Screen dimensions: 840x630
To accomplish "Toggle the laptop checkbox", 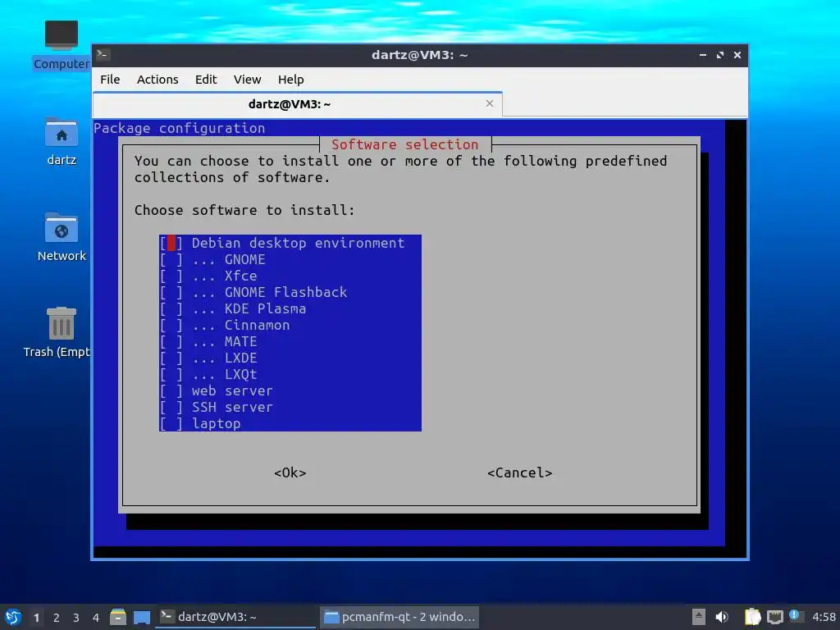I will (171, 424).
